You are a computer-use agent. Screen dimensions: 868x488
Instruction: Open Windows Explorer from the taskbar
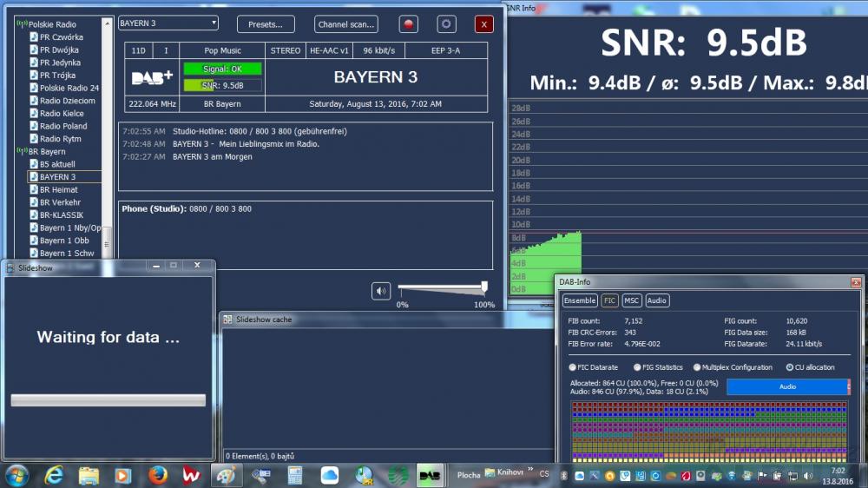pos(89,475)
